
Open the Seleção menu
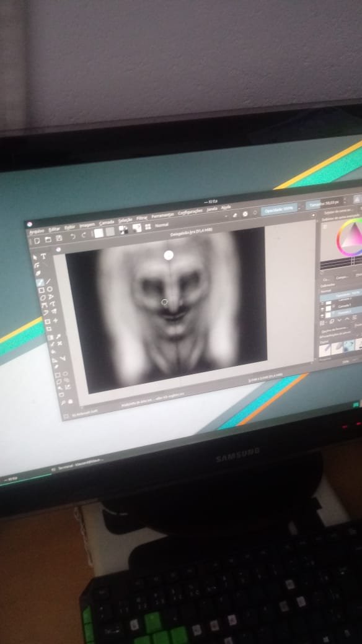pyautogui.click(x=125, y=220)
